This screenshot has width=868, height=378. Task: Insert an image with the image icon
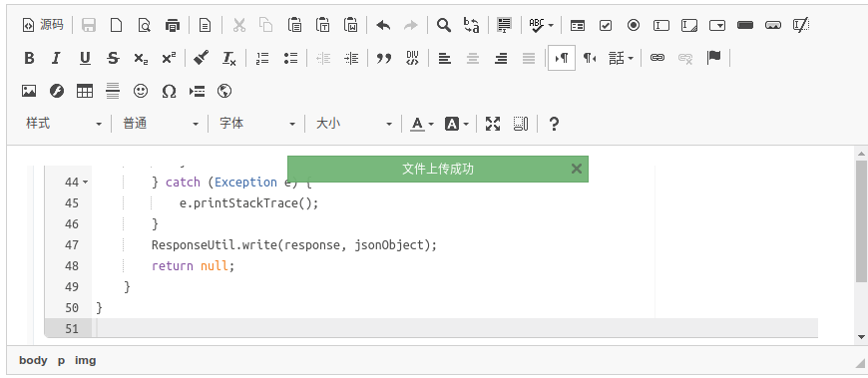pyautogui.click(x=29, y=92)
